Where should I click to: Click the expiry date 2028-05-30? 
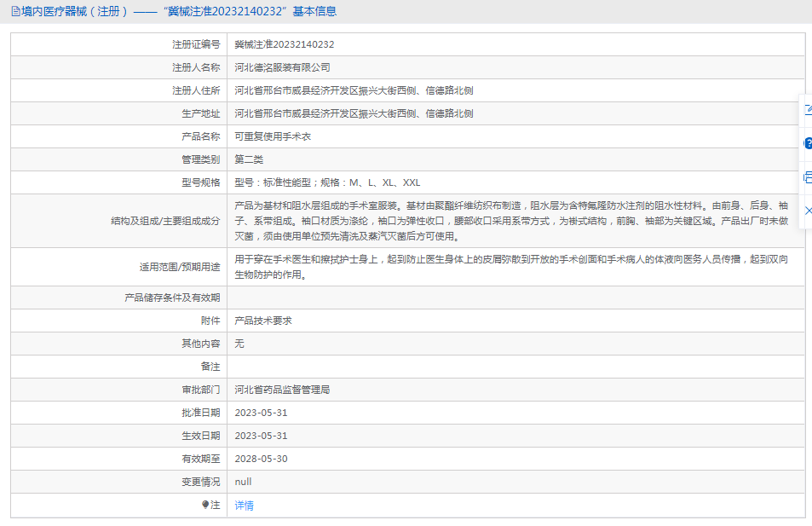pos(261,459)
